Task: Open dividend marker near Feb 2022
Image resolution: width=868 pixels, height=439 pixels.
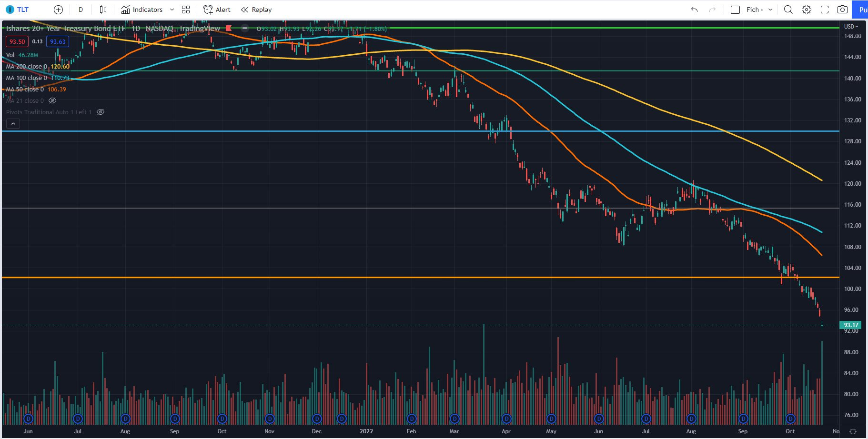Action: [412, 419]
